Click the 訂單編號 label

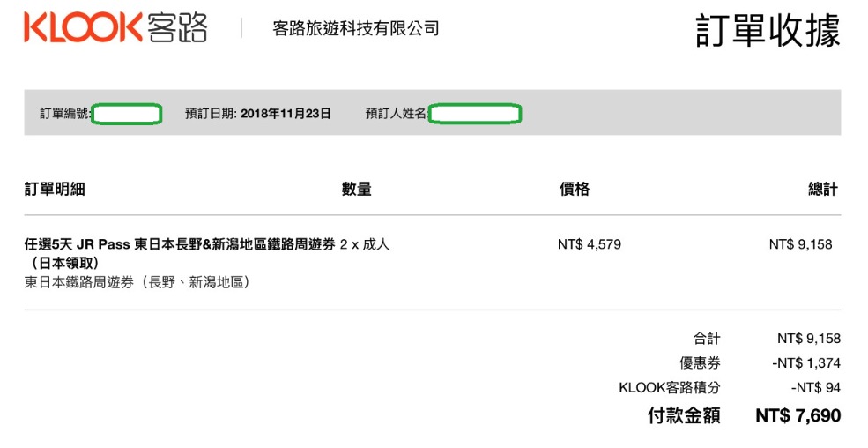(64, 114)
